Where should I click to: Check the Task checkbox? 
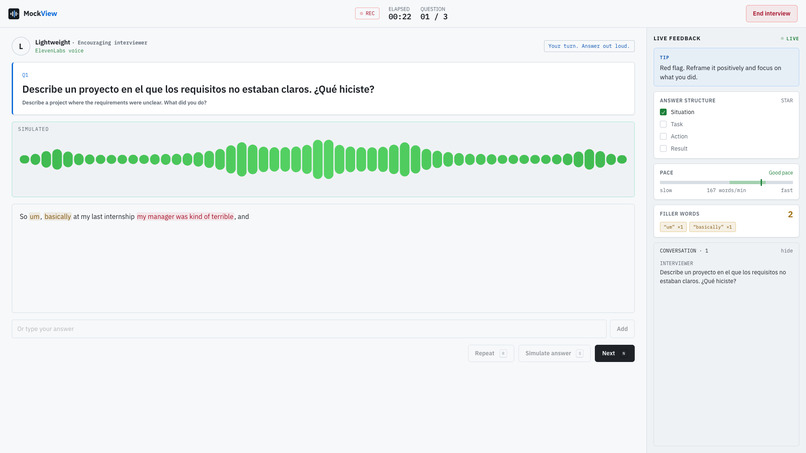point(663,124)
